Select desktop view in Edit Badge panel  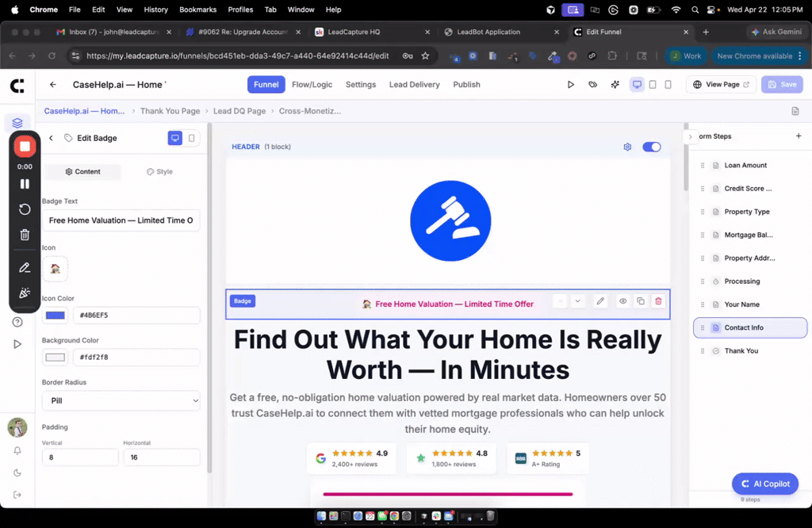pyautogui.click(x=175, y=138)
